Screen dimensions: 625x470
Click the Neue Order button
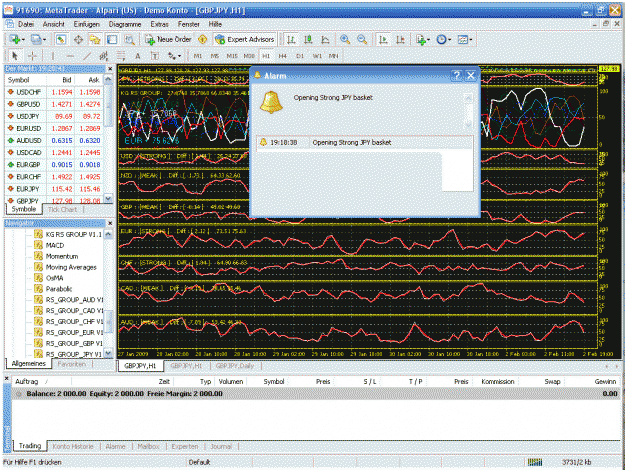[168, 39]
